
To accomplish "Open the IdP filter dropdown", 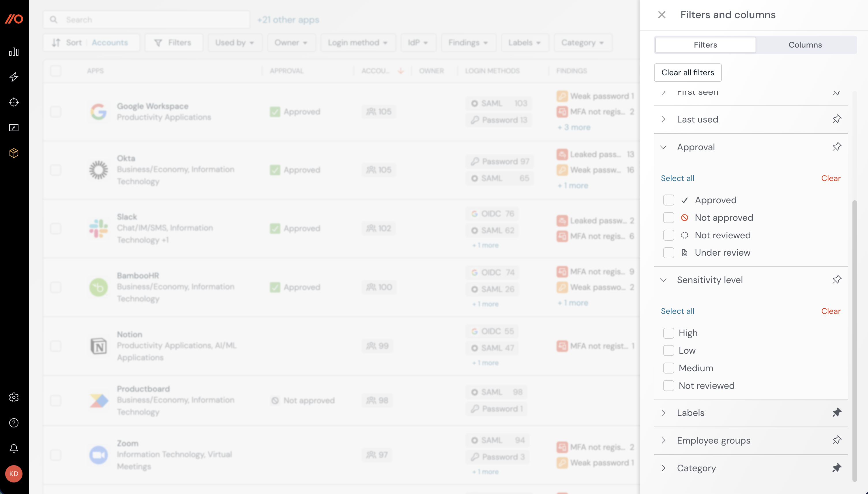I will 418,43.
